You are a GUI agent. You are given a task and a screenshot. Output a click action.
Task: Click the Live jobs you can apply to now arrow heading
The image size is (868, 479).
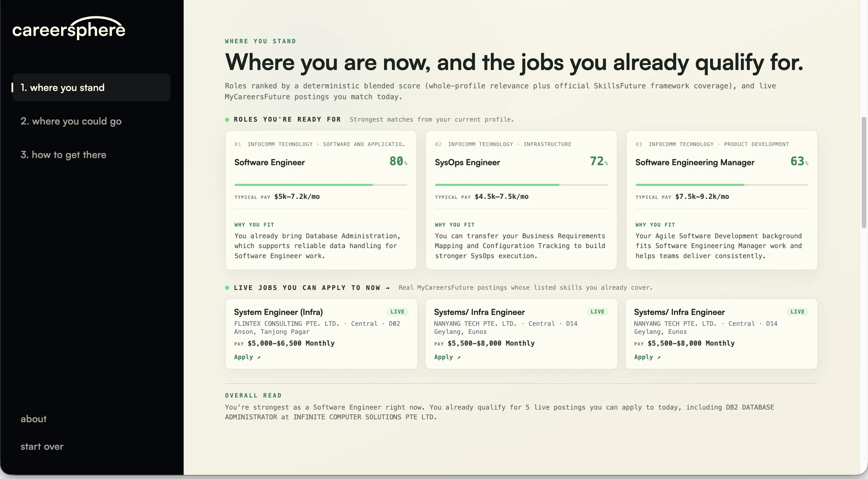[x=312, y=288]
